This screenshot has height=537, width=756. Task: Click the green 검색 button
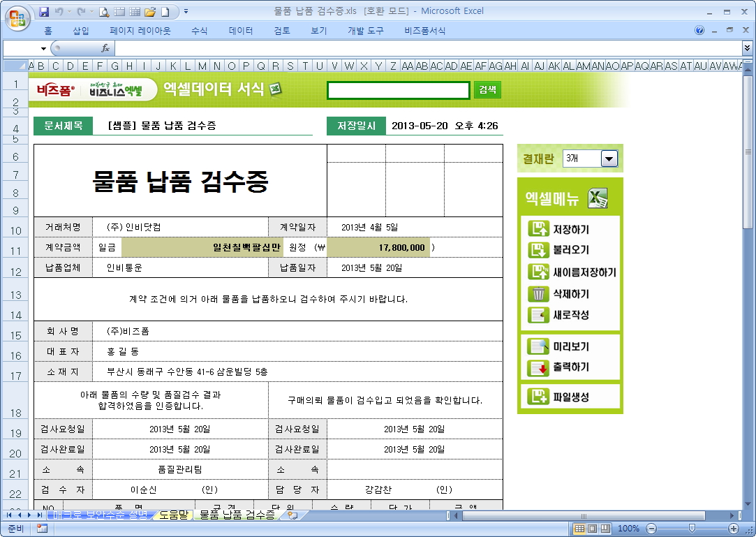click(x=487, y=90)
